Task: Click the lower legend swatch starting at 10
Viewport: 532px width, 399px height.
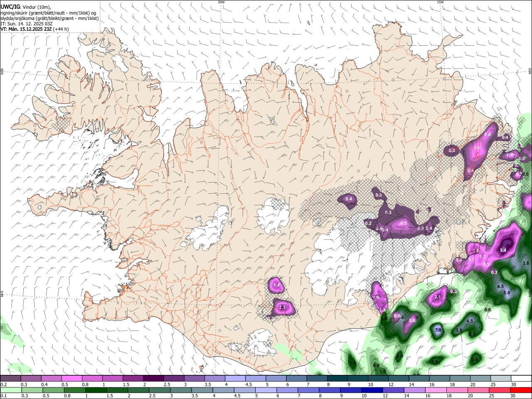Action: (x=372, y=390)
